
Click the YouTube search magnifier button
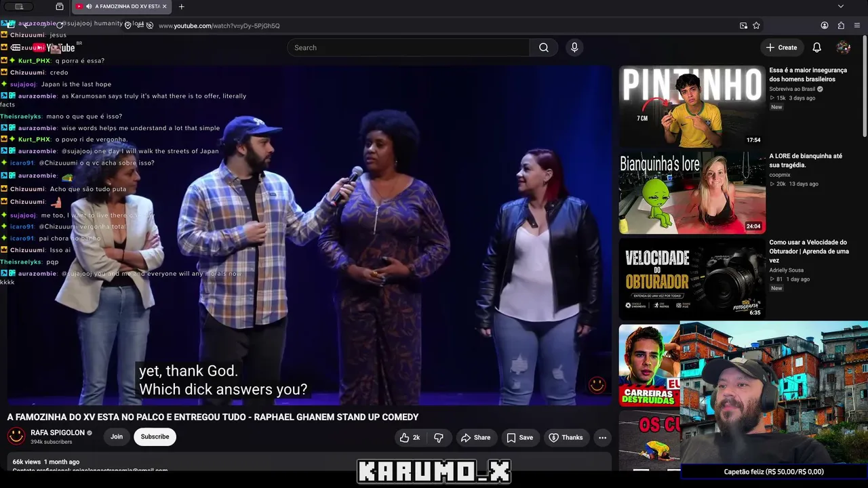(544, 47)
